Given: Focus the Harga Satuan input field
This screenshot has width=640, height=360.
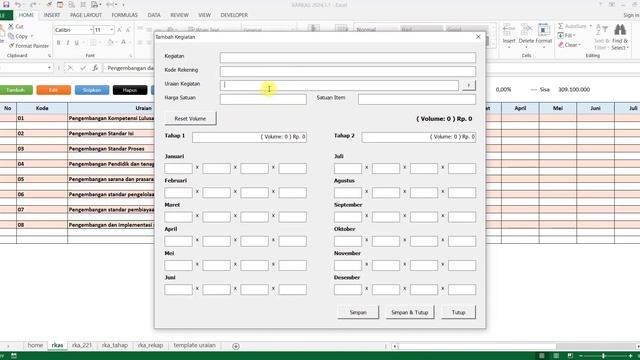Looking at the screenshot, I should click(x=263, y=99).
